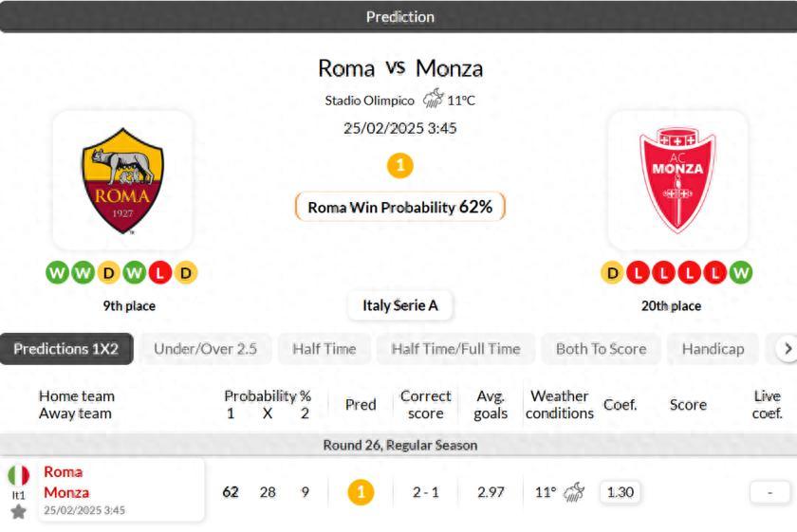Viewport: 797px width, 532px height.
Task: Click the Roma team name link in row
Action: click(x=64, y=471)
